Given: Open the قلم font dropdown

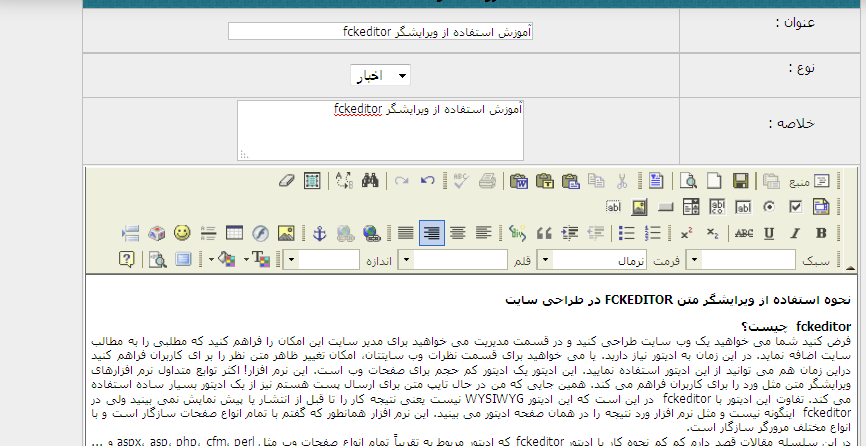Looking at the screenshot, I should 453,259.
